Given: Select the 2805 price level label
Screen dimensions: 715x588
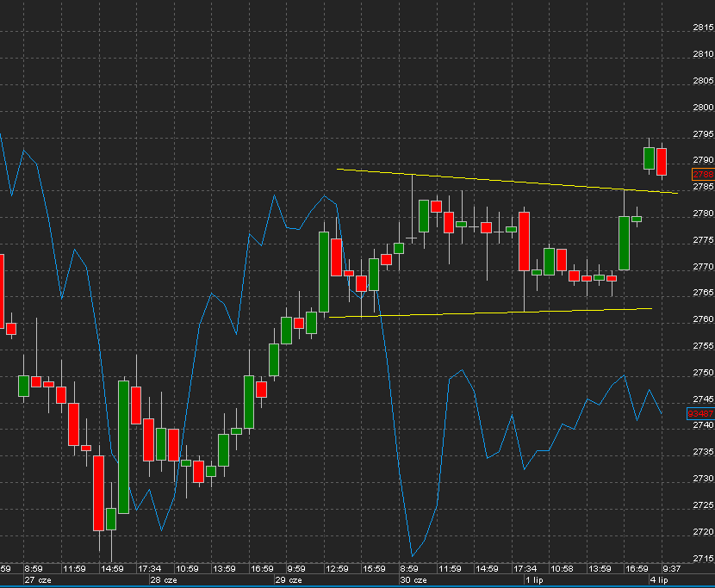Looking at the screenshot, I should 703,81.
